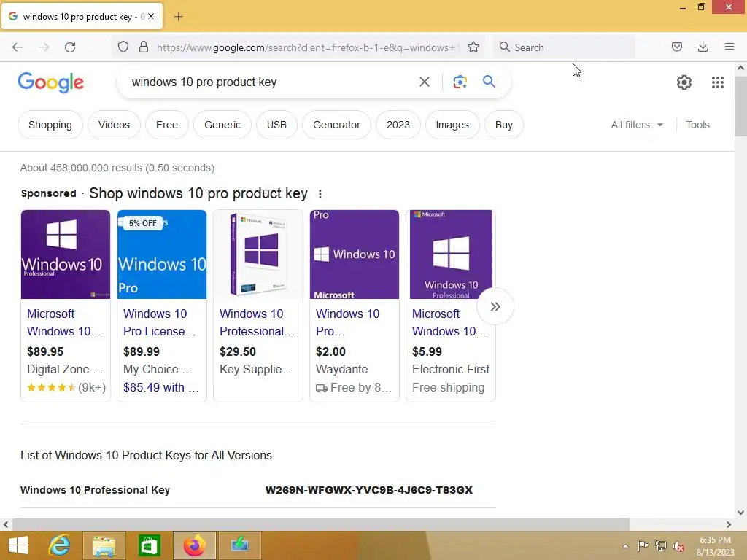Click the Firefox toolbar Search box

coord(564,47)
